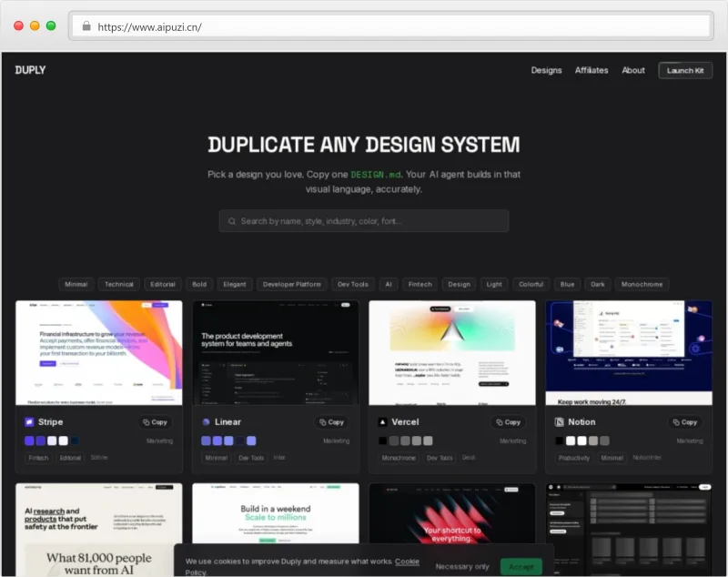
Task: Click the green macOS maximize button
Action: pyautogui.click(x=51, y=26)
